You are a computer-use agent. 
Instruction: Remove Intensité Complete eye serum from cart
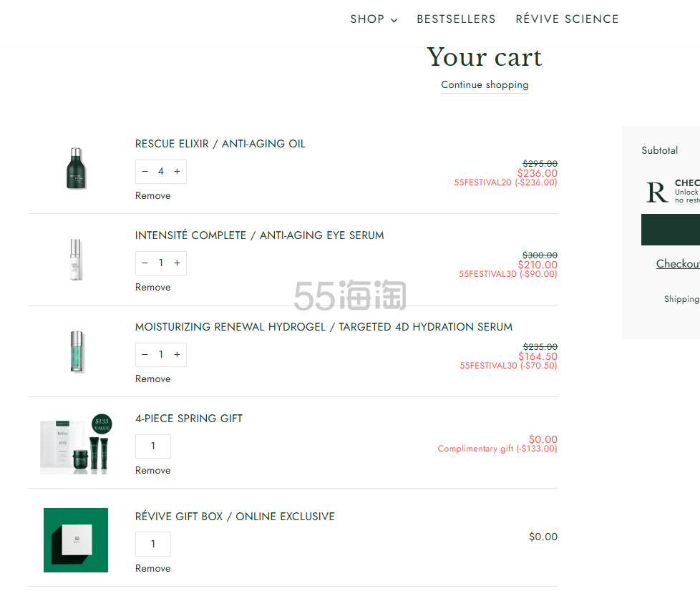[x=152, y=287]
